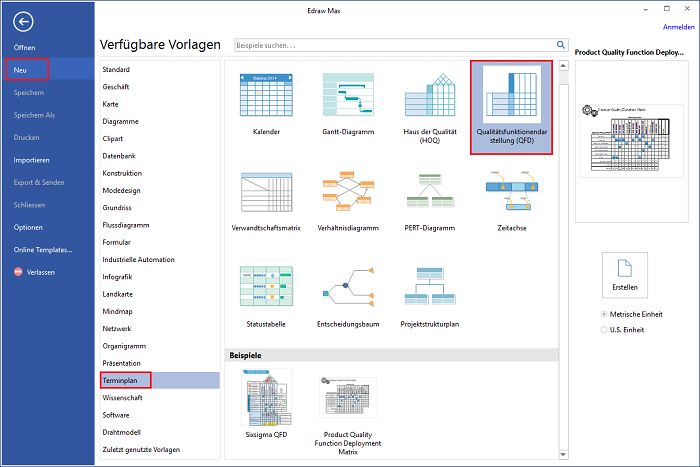Click the red Verlassen exit icon
Screen dimensions: 700x467
(18, 271)
